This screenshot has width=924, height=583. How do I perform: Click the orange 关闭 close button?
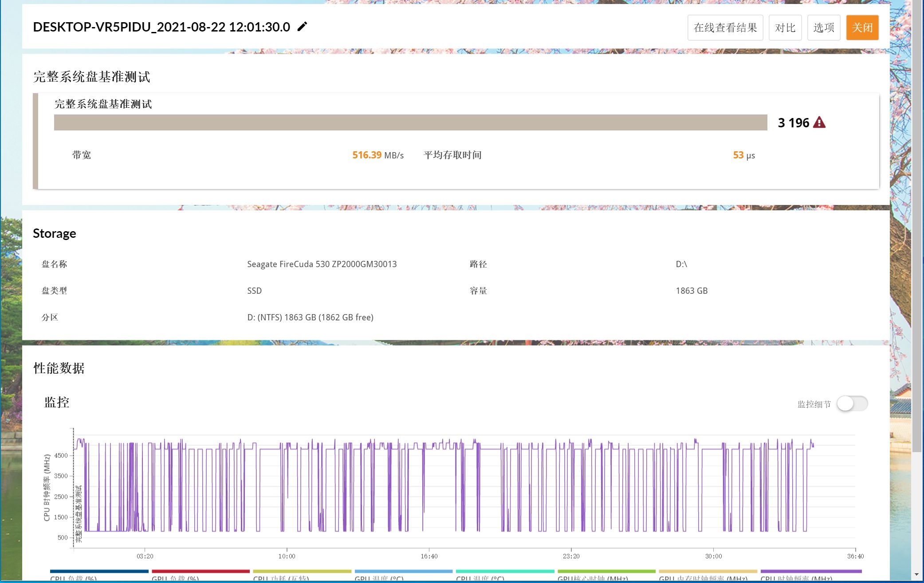862,28
